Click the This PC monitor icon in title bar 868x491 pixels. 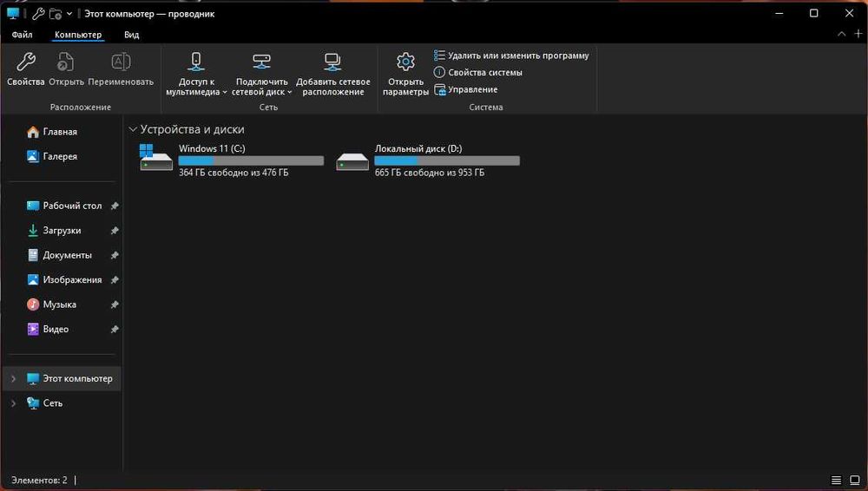pos(13,13)
